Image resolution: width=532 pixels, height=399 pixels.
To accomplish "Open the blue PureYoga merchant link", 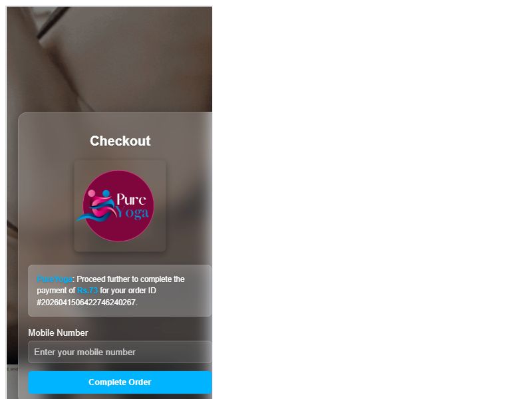I will (55, 279).
